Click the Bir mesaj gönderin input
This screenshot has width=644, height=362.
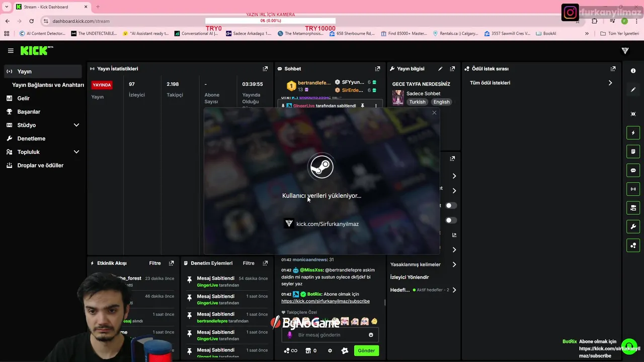point(331,335)
